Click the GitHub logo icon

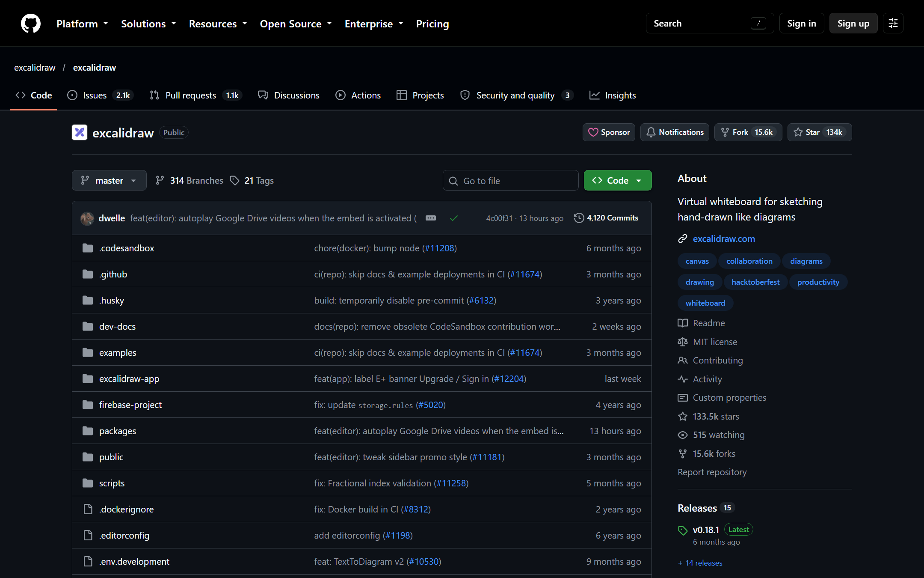(x=31, y=23)
